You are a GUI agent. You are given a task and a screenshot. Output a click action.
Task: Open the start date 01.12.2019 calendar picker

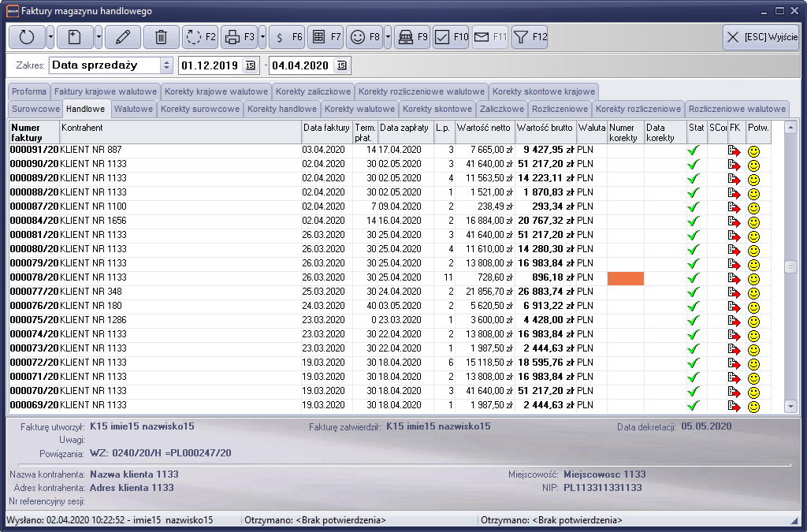point(251,65)
